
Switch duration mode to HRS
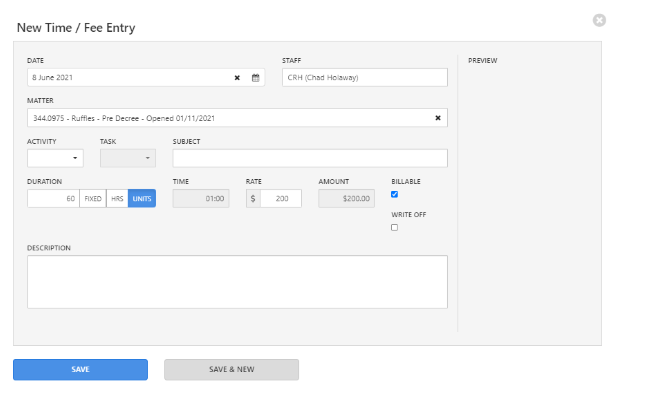117,198
